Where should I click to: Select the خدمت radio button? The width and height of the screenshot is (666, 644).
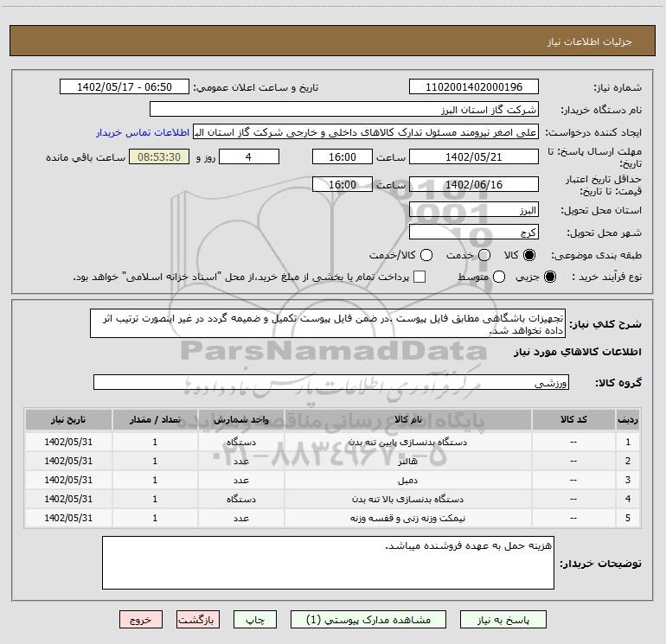(484, 255)
